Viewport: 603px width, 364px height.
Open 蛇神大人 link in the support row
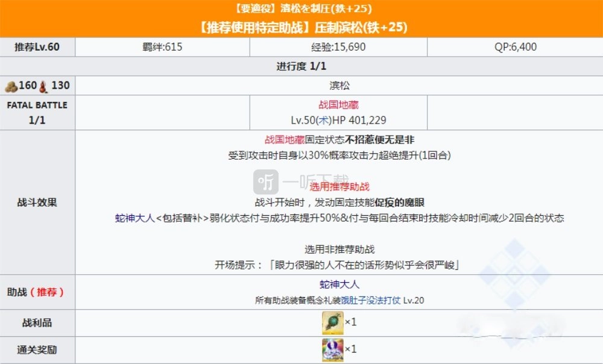coord(339,284)
